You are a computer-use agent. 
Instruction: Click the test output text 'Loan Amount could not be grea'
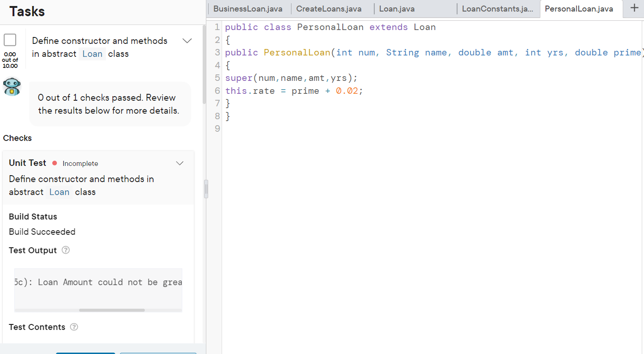(x=110, y=282)
